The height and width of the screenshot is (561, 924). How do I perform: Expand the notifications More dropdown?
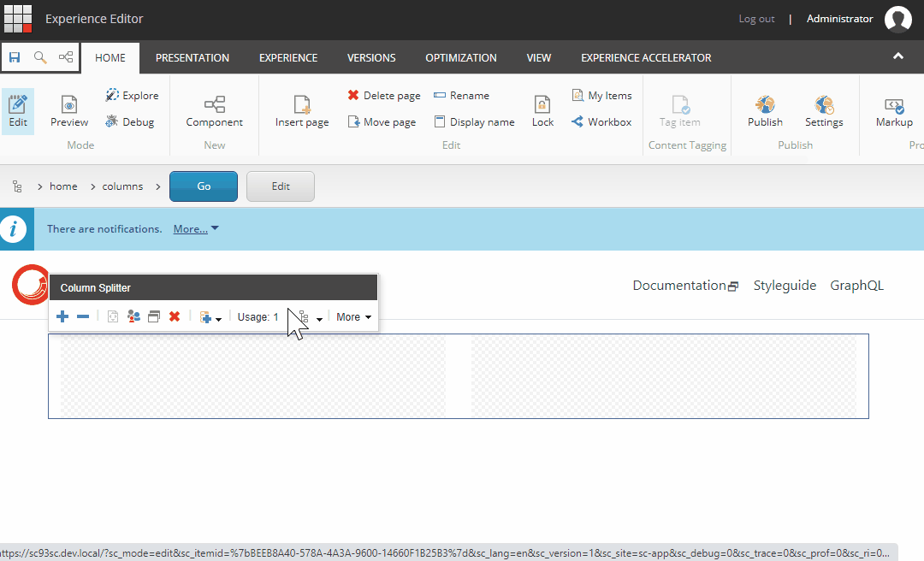click(x=196, y=228)
